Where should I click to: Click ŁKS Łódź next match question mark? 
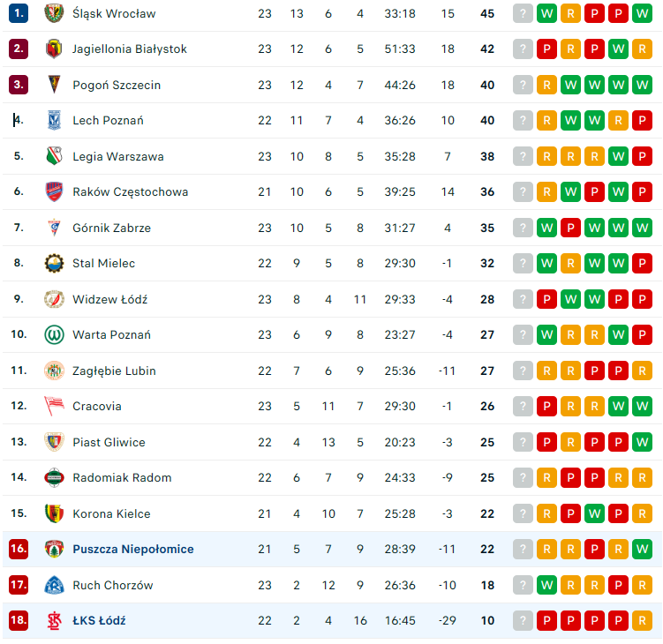click(524, 620)
